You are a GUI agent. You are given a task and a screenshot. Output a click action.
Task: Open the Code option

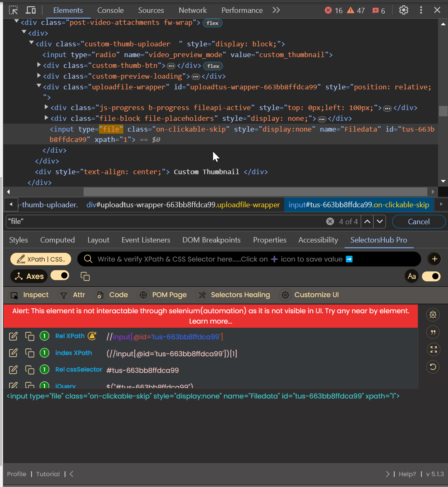pos(111,295)
